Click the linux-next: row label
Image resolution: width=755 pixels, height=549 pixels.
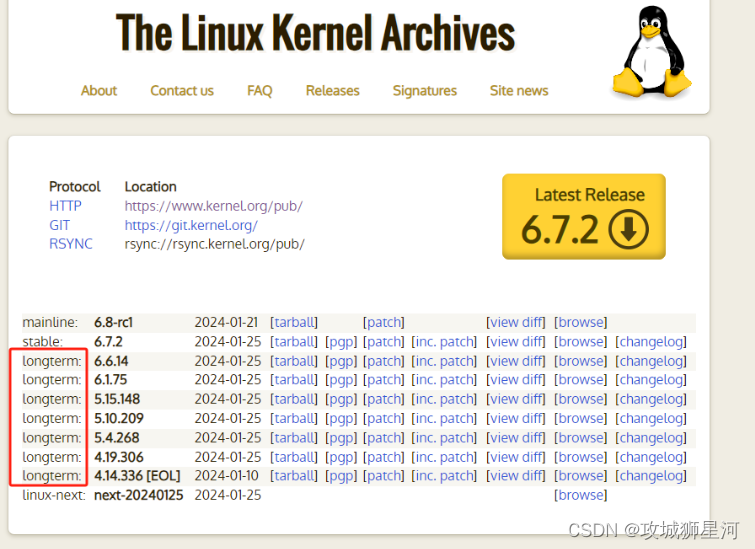coord(54,495)
